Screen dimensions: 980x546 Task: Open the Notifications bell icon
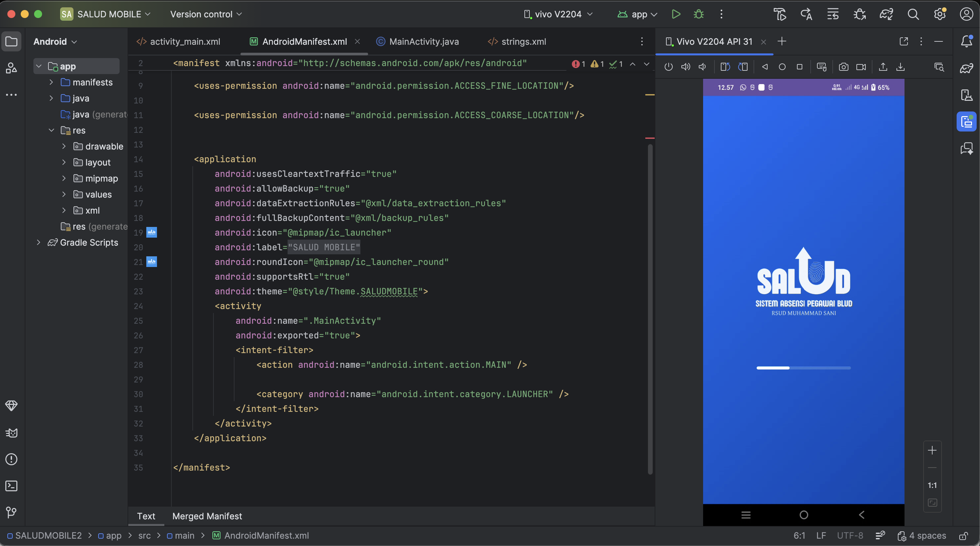coord(966,41)
